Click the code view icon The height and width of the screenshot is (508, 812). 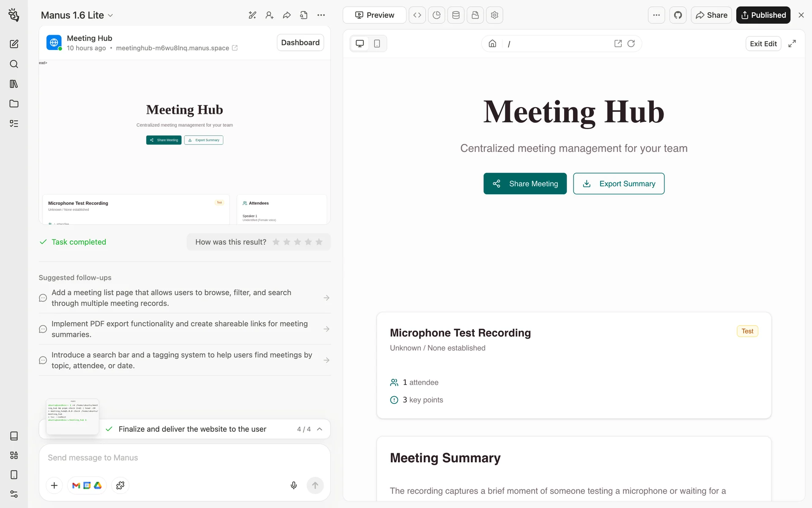pos(417,15)
